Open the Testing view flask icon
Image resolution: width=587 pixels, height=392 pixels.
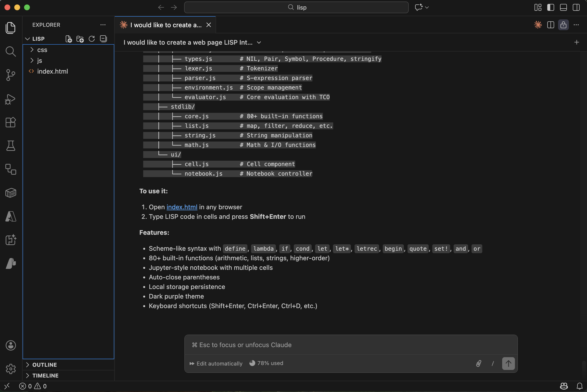[x=11, y=146]
